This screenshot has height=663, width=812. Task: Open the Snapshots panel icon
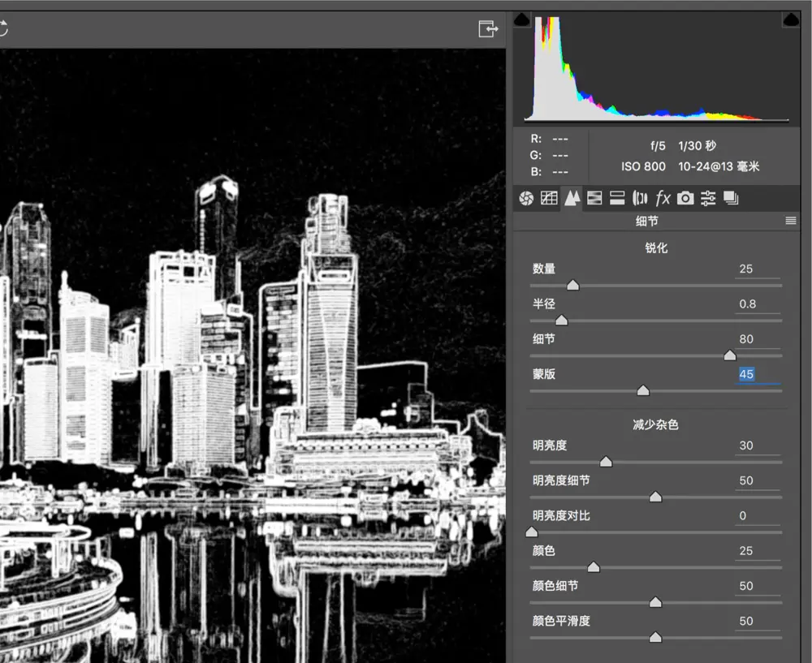pos(731,198)
